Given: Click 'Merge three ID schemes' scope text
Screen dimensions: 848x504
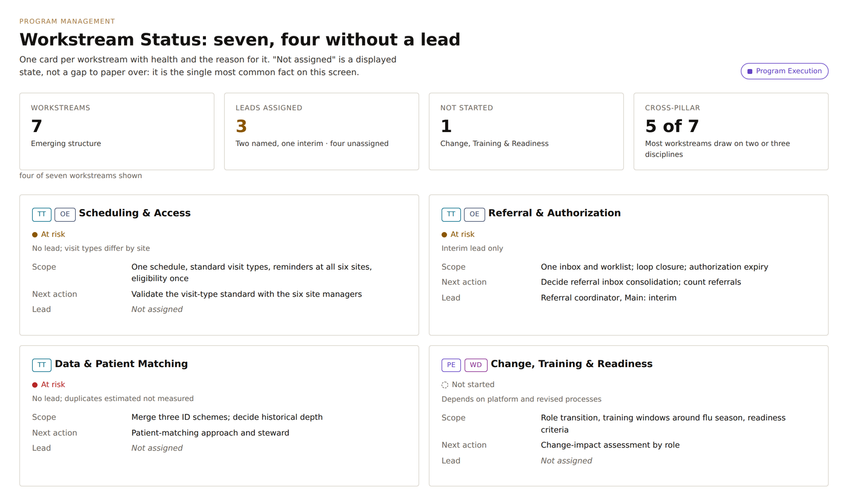Looking at the screenshot, I should click(227, 417).
